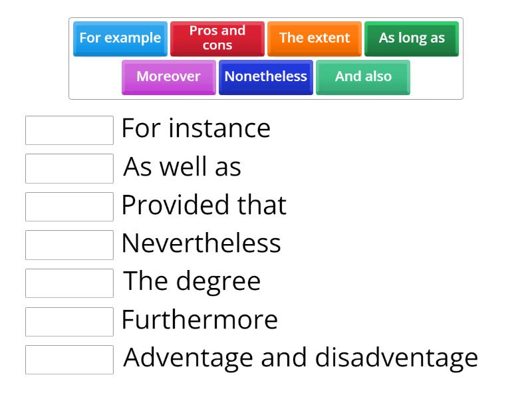Select the "And also" tile
Image resolution: width=532 pixels, height=399 pixels.
(362, 77)
